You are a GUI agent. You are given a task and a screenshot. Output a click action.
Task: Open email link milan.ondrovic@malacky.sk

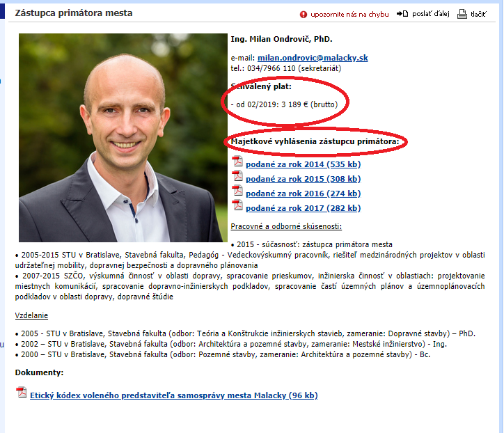[x=313, y=58]
